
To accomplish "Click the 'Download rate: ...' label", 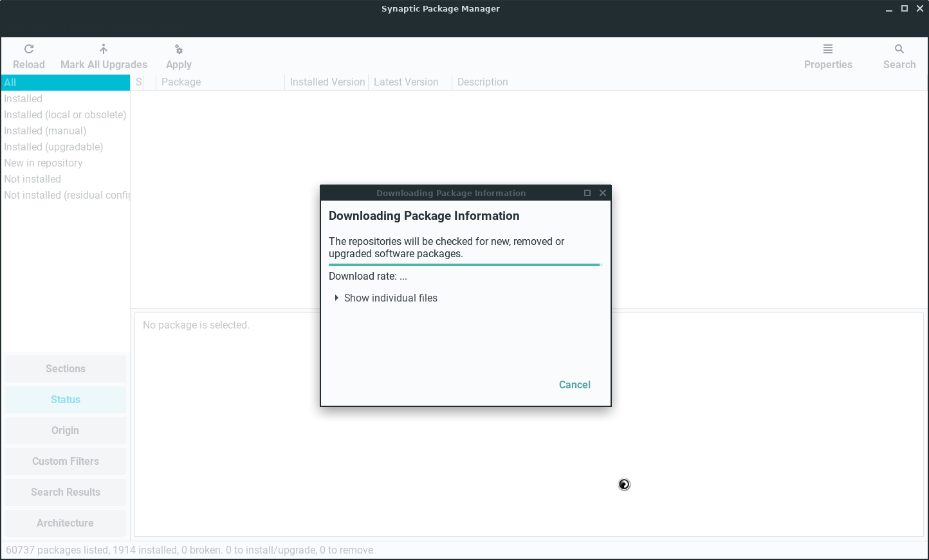I will (368, 276).
